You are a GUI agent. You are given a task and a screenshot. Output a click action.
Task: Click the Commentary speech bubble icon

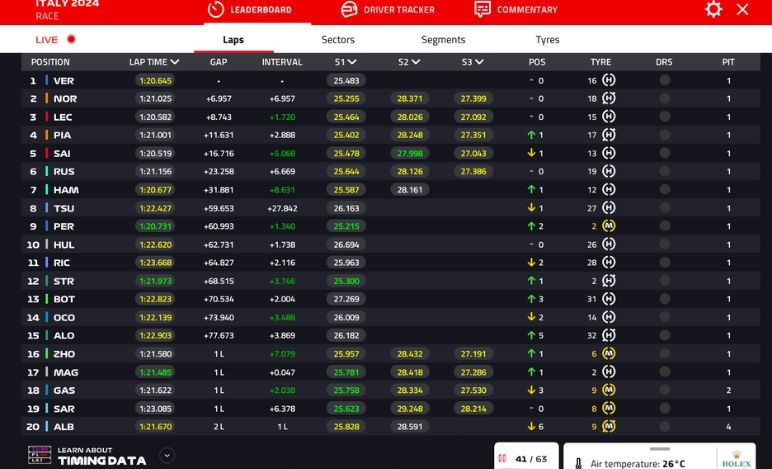pyautogui.click(x=482, y=9)
